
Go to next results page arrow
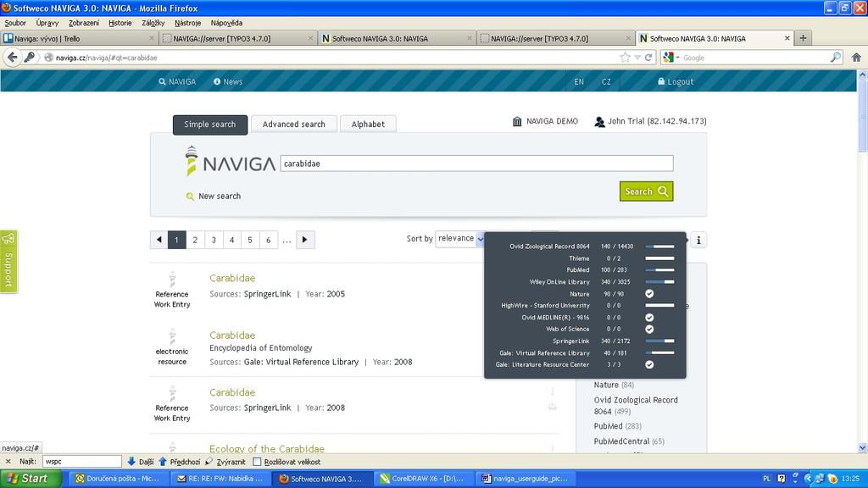click(x=305, y=240)
